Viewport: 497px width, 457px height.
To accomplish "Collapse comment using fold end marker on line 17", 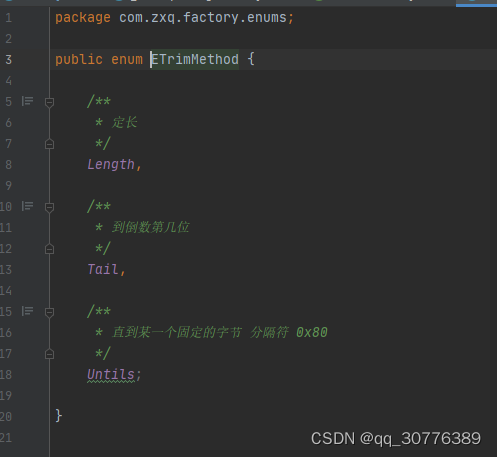I will pos(49,354).
